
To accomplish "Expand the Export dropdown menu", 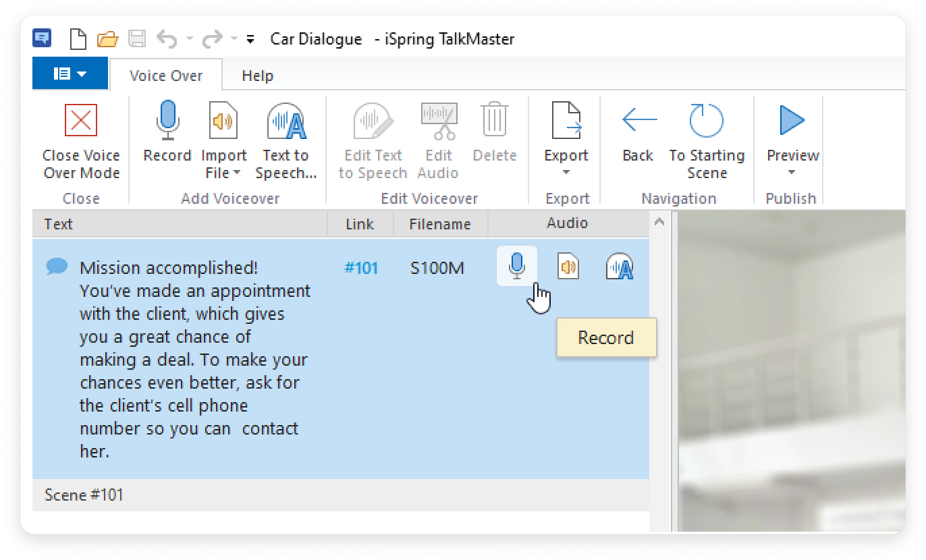I will pyautogui.click(x=566, y=173).
